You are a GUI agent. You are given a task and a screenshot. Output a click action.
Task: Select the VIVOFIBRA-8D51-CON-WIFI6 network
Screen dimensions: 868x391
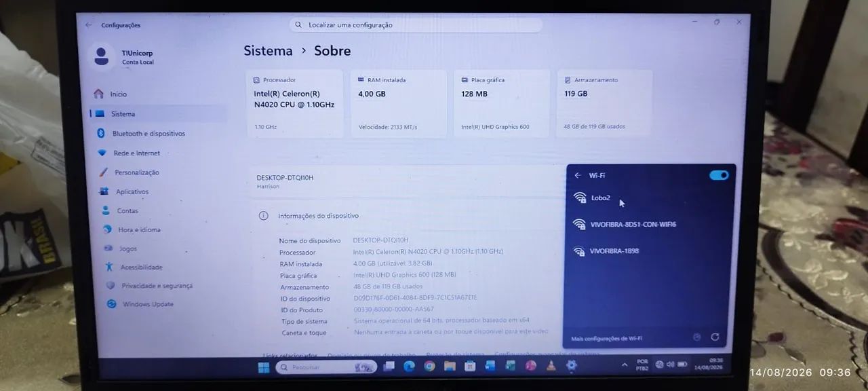tap(650, 225)
